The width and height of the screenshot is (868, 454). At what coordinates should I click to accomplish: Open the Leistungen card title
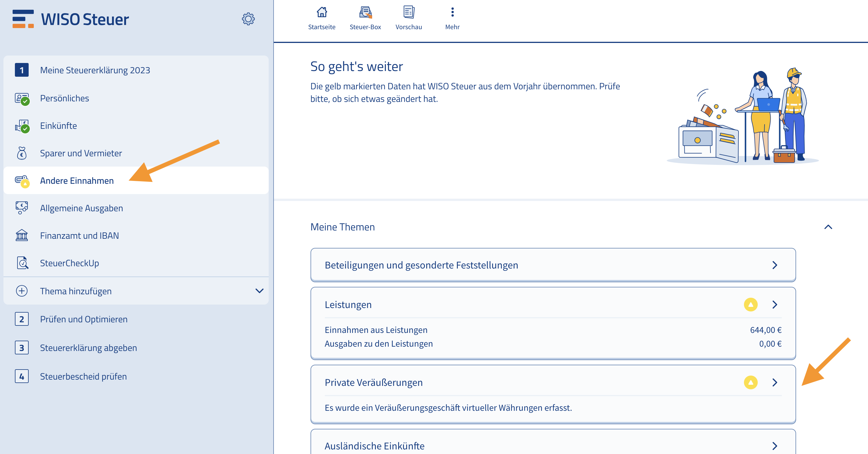(x=348, y=305)
